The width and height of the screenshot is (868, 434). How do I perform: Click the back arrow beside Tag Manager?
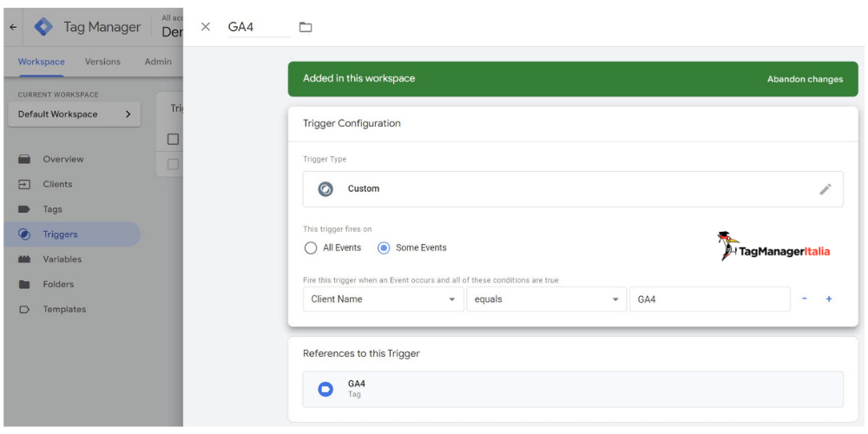13,27
